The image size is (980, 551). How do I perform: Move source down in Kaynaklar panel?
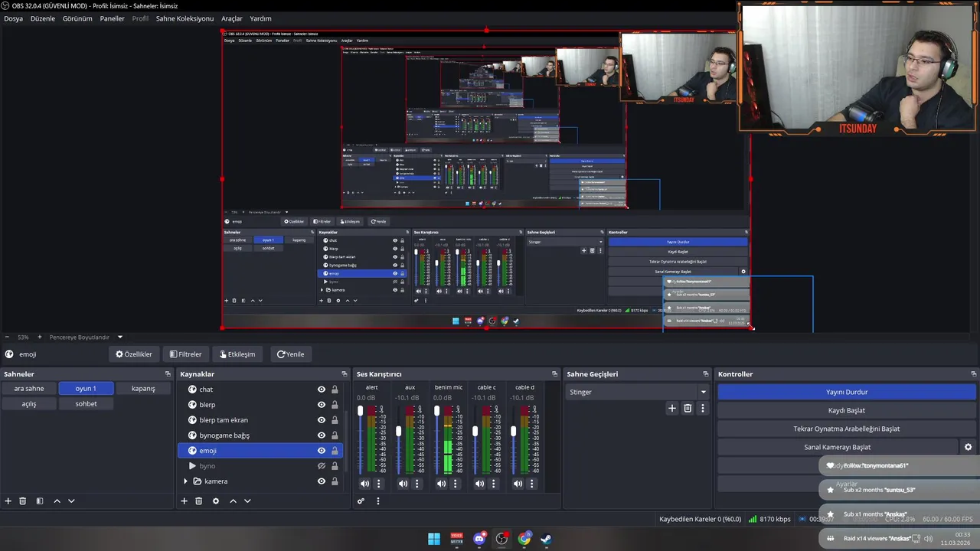pyautogui.click(x=247, y=501)
